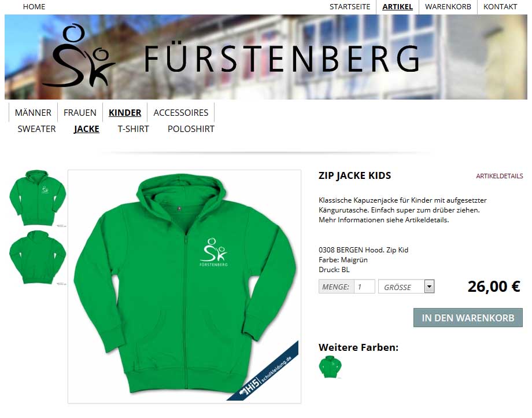
Task: Add item with In den Warenkorb button
Action: coord(468,318)
